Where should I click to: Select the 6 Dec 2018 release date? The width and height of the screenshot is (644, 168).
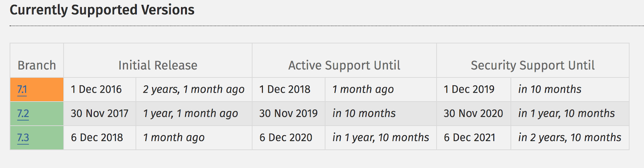tap(97, 138)
